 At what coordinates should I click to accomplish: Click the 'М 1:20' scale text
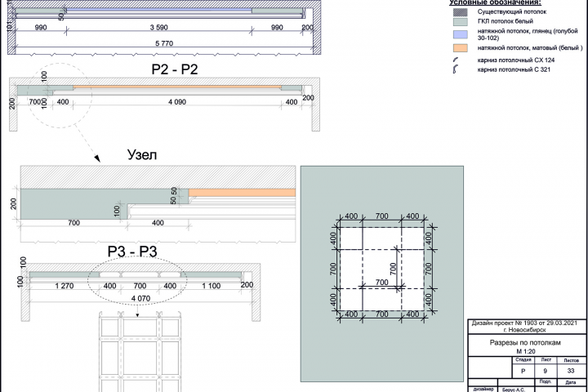(x=525, y=351)
